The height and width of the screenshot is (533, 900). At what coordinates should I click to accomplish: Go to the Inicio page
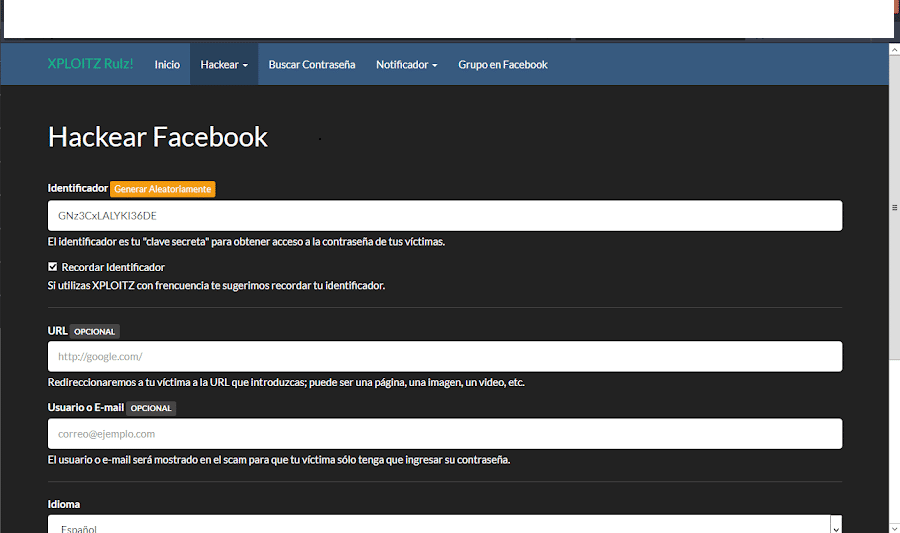167,64
